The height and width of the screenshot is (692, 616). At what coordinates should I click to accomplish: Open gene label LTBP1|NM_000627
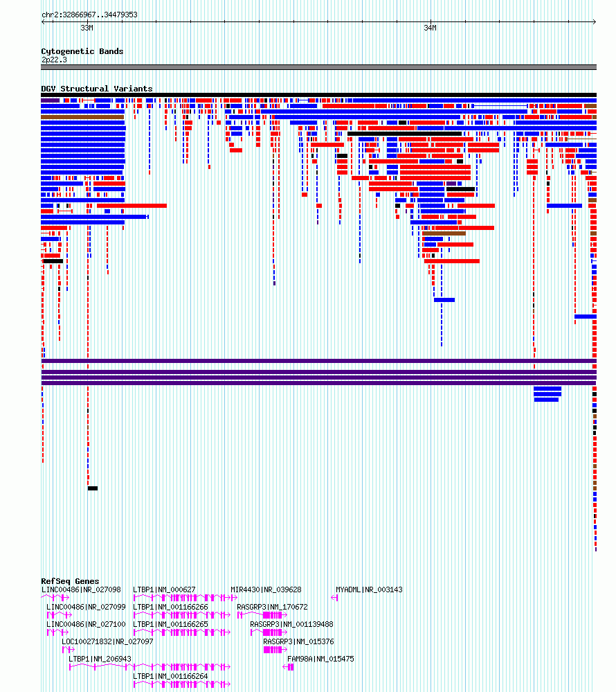click(x=164, y=589)
